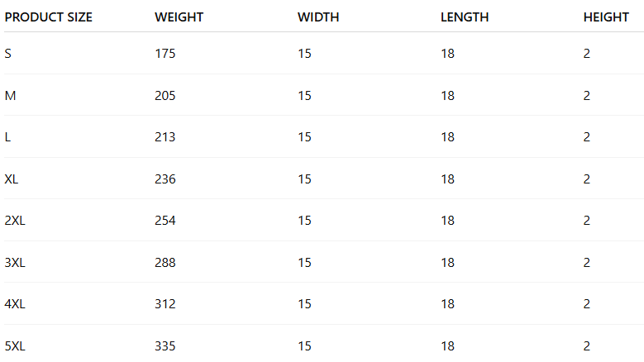The height and width of the screenshot is (362, 644).
Task: Select the 2XL size row label
Action: point(15,221)
